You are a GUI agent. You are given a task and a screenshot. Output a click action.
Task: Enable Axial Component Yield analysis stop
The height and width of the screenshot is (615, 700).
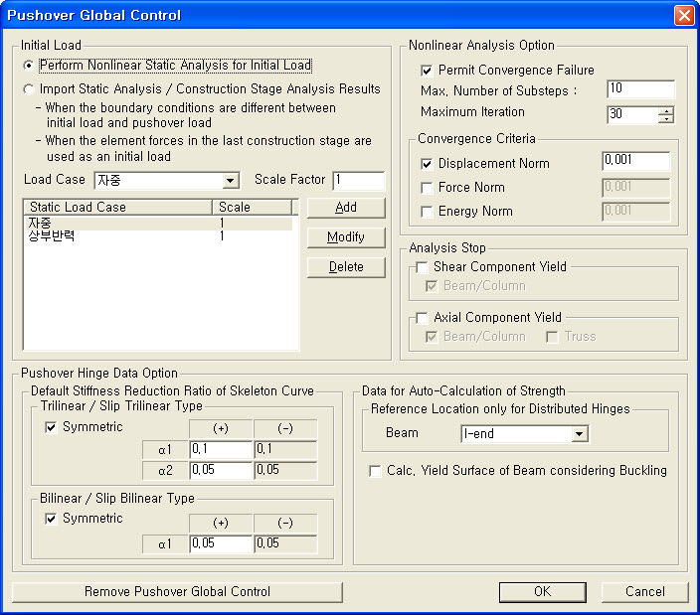click(422, 318)
